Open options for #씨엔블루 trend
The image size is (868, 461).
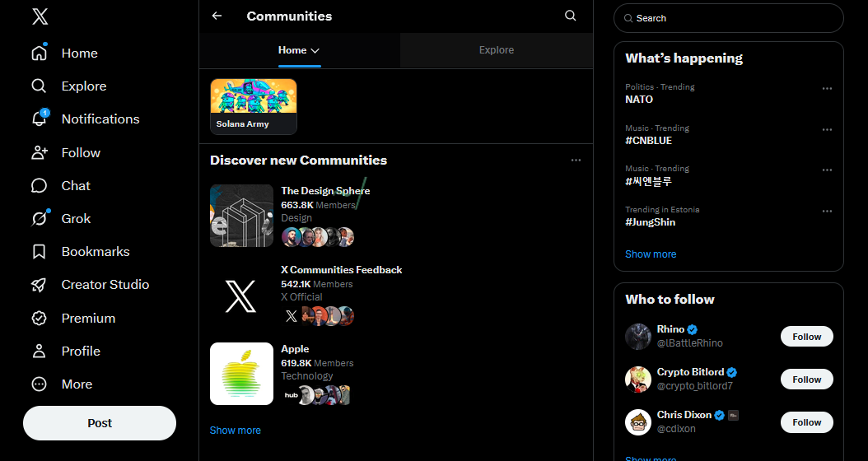[x=827, y=170]
